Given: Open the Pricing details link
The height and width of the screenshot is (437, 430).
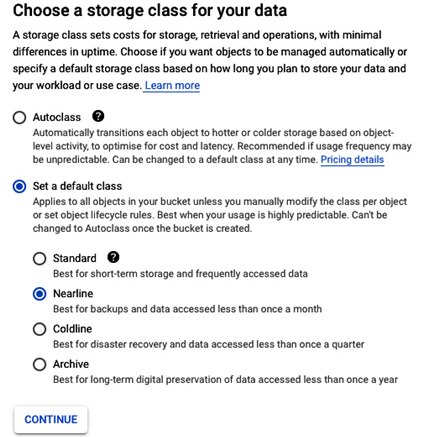Looking at the screenshot, I should pos(352,160).
